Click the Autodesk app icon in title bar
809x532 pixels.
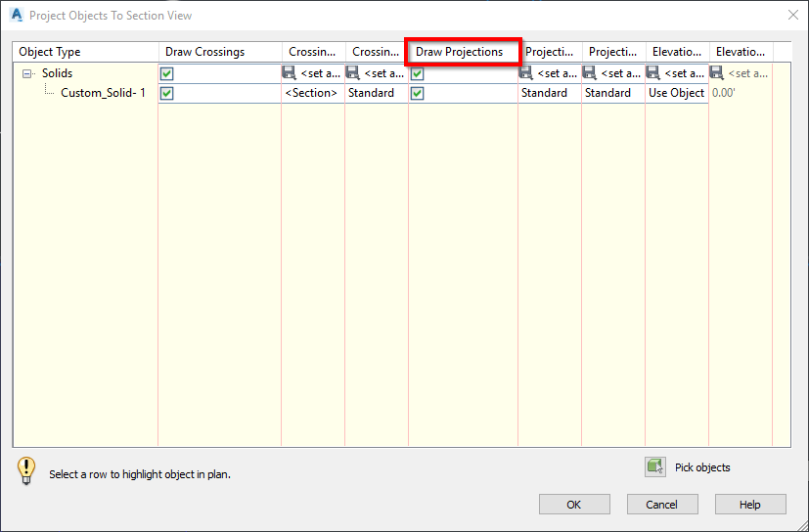pyautogui.click(x=17, y=15)
